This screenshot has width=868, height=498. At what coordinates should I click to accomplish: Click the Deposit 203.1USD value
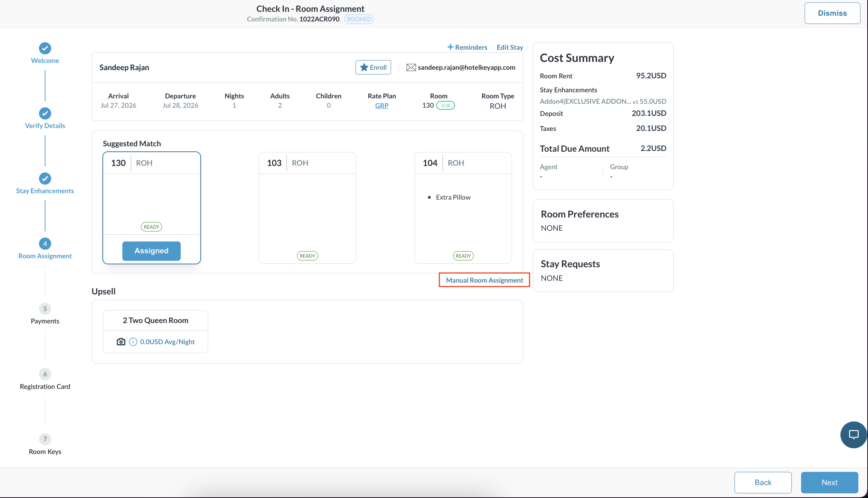(x=649, y=113)
